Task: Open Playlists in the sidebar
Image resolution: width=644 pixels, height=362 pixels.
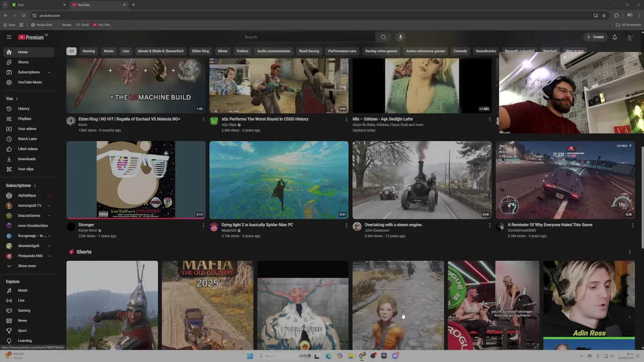Action: [x=28, y=119]
